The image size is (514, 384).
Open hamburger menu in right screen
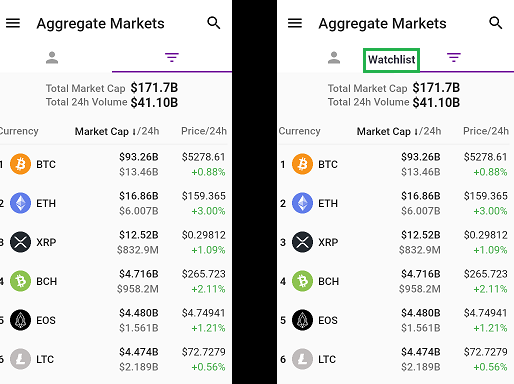pyautogui.click(x=295, y=23)
